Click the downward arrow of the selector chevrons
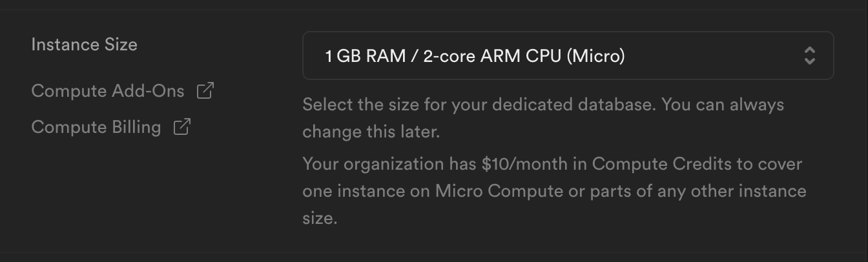The width and height of the screenshot is (868, 262). 810,61
